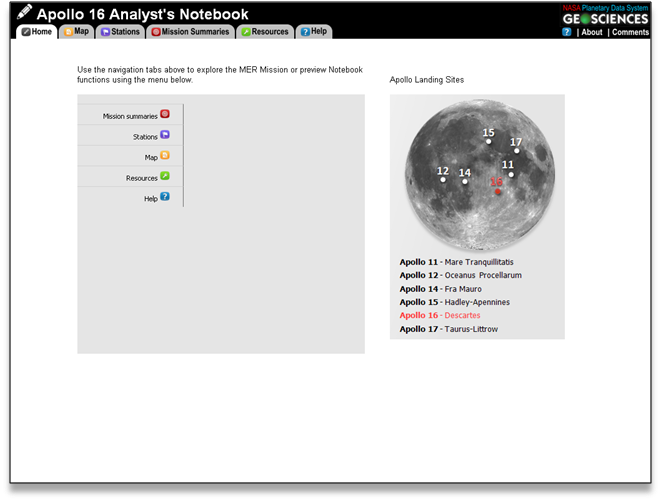This screenshot has width=661, height=502.
Task: Click landing site marker 14 on moon
Action: tap(465, 182)
